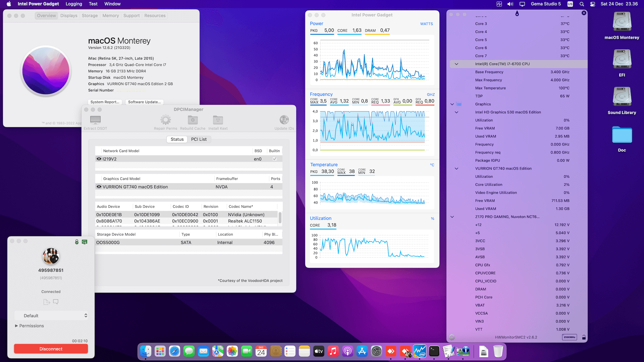Select the Status tab in DPCIManager
This screenshot has width=644, height=362.
(x=177, y=139)
